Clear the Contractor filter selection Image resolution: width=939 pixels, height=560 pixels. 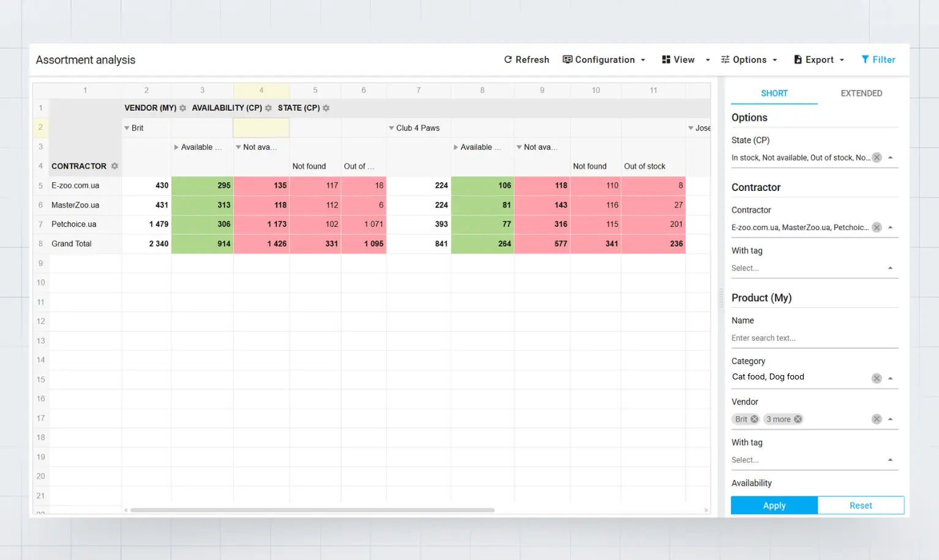[877, 228]
